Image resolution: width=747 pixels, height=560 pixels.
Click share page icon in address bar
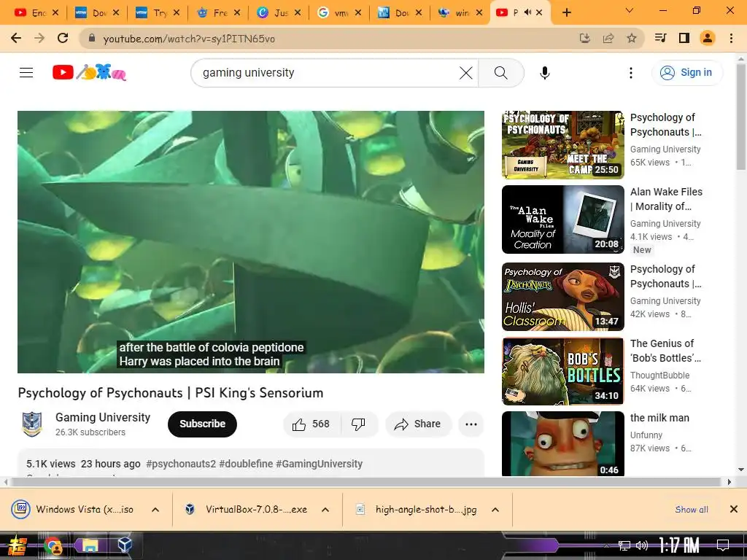(608, 38)
